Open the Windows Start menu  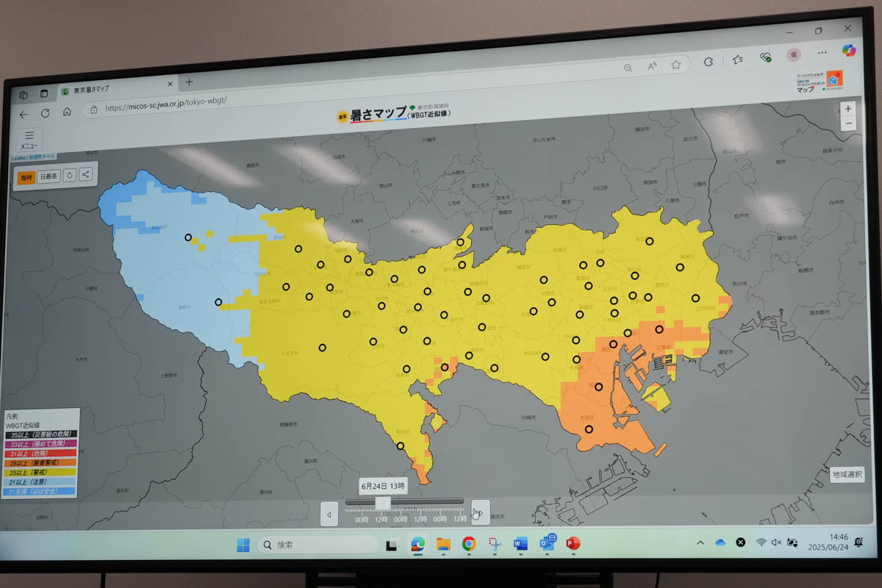(243, 545)
